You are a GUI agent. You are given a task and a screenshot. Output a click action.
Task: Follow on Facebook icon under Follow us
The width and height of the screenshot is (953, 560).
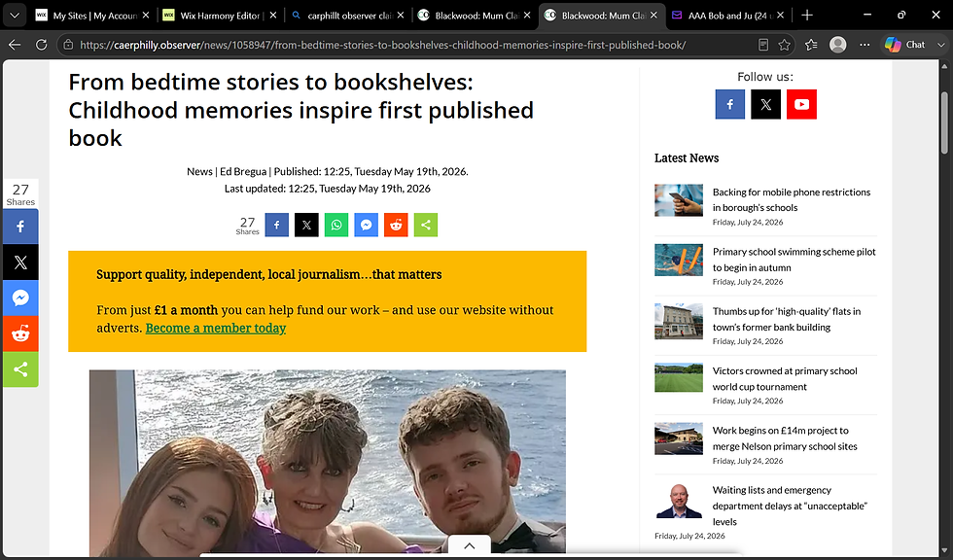(730, 104)
